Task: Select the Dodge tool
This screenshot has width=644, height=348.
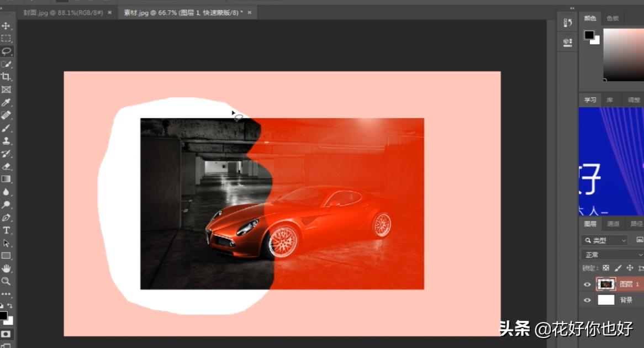Action: coord(6,204)
